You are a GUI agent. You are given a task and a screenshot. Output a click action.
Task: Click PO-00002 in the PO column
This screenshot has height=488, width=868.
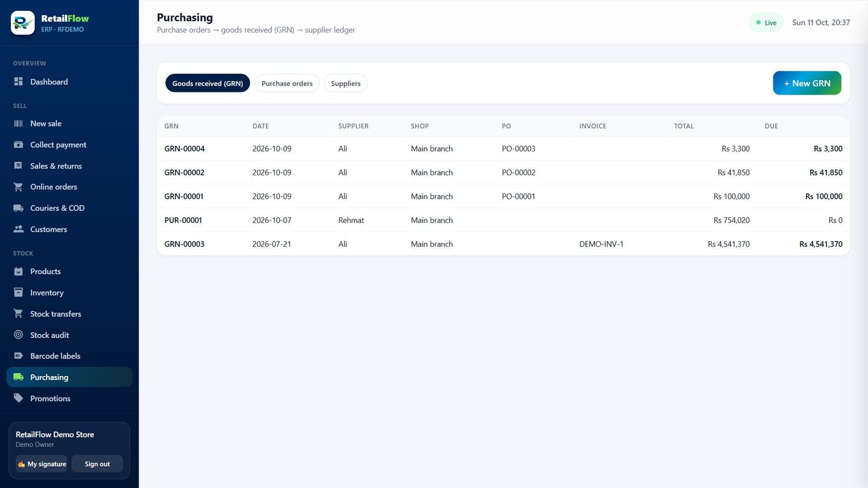click(x=518, y=172)
